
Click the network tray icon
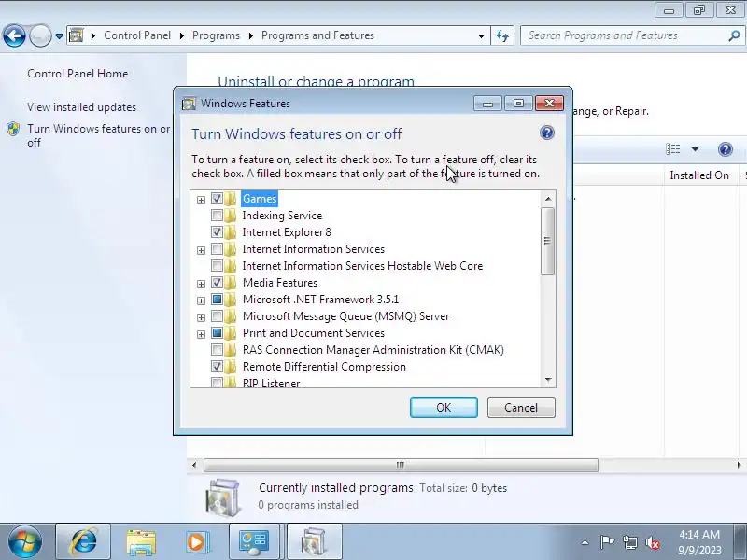pyautogui.click(x=629, y=542)
